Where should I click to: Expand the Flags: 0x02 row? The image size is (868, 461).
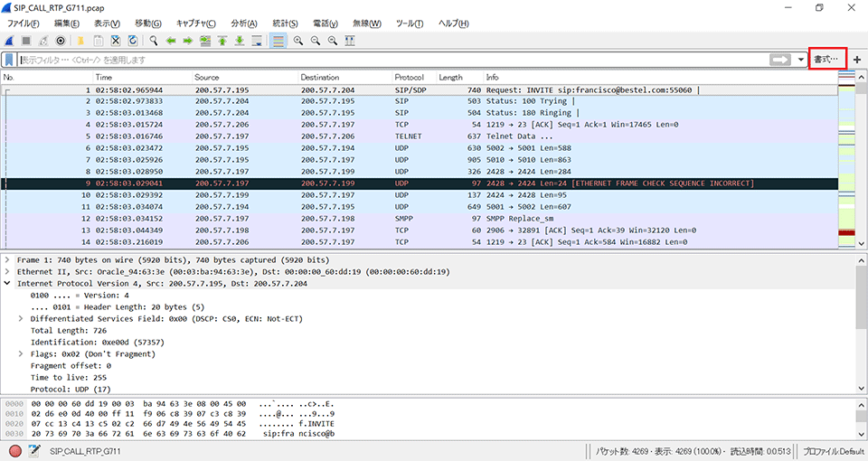(x=21, y=354)
